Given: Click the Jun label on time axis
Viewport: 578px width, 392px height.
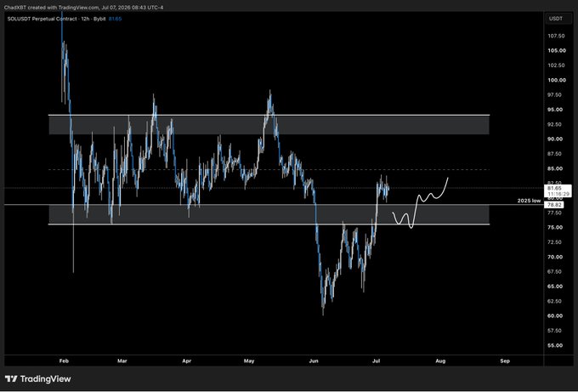Looking at the screenshot, I should (314, 361).
